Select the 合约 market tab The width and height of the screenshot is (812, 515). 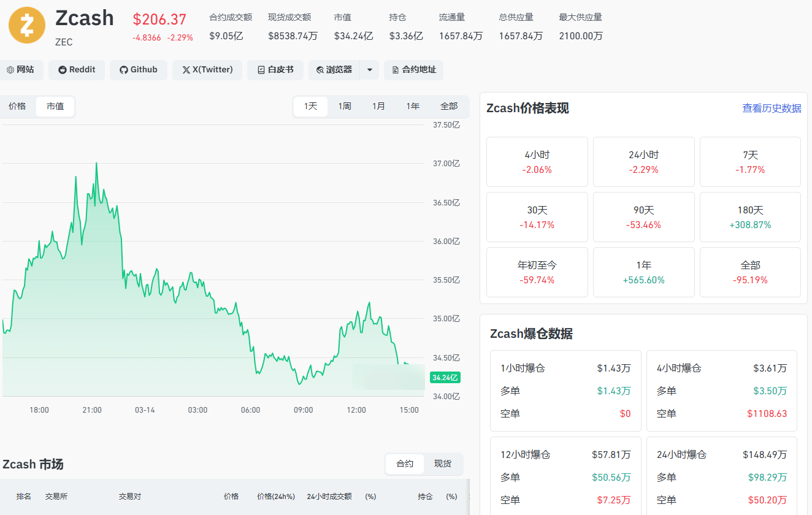[405, 464]
